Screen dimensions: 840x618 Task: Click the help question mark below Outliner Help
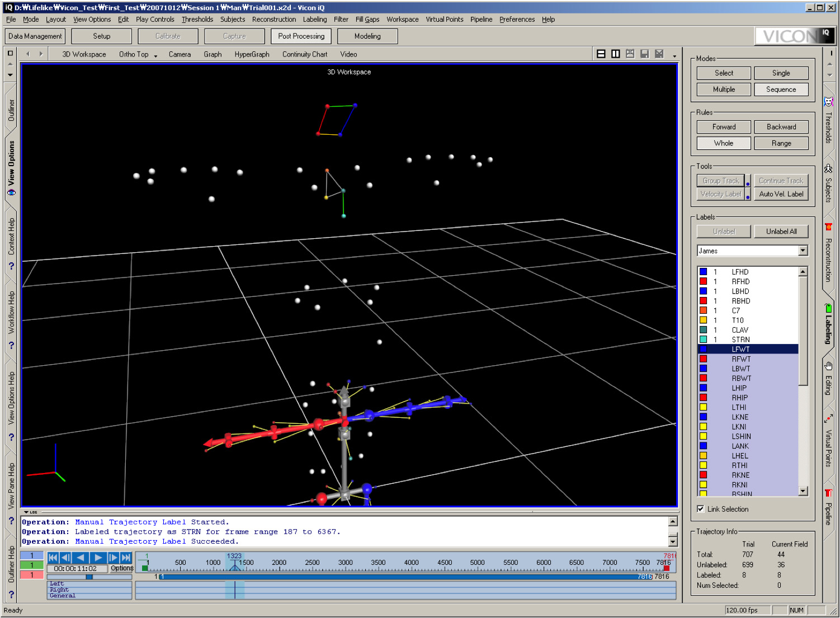tap(11, 595)
